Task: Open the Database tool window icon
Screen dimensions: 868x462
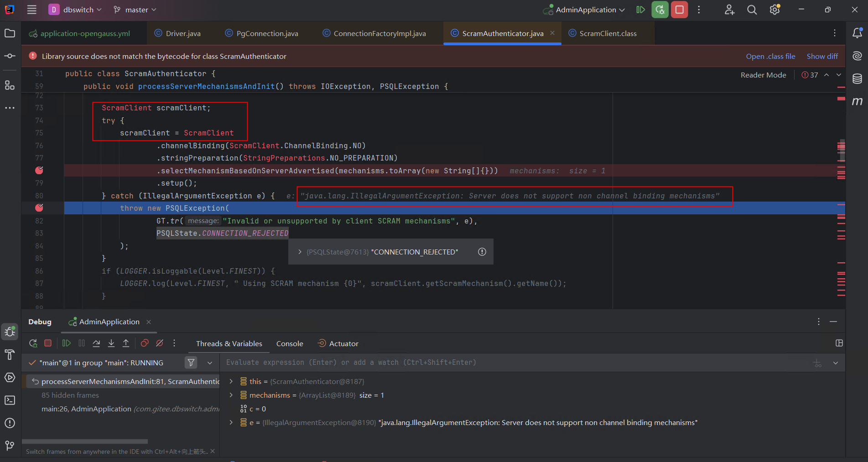Action: pos(857,79)
